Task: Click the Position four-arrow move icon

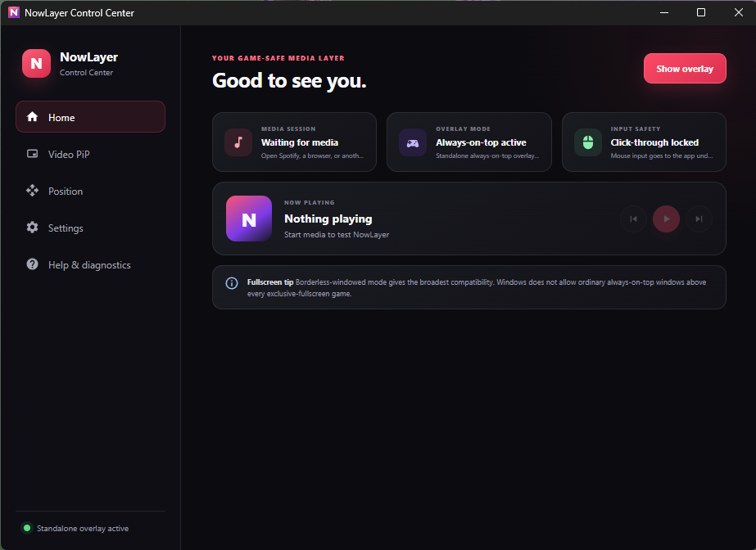Action: click(32, 191)
